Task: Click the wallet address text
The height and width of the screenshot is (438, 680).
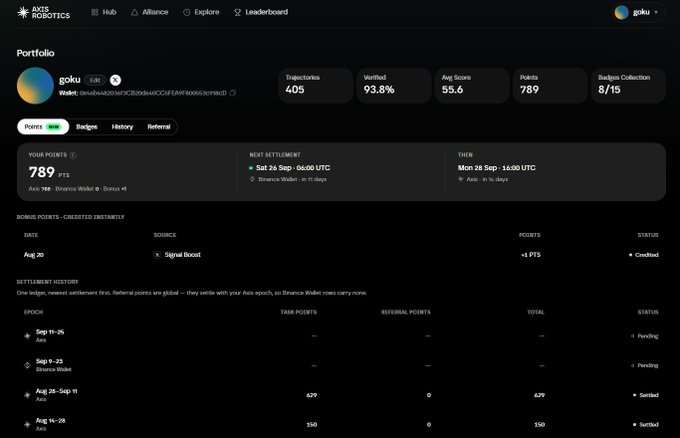Action: (153, 93)
